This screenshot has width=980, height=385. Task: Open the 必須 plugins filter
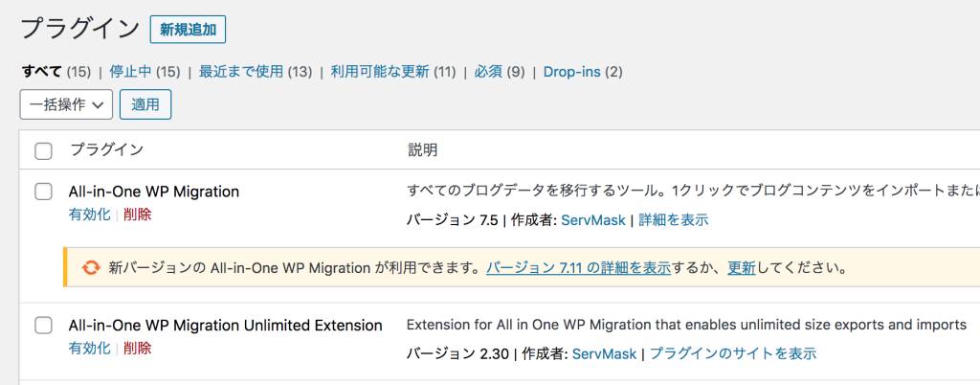point(488,72)
